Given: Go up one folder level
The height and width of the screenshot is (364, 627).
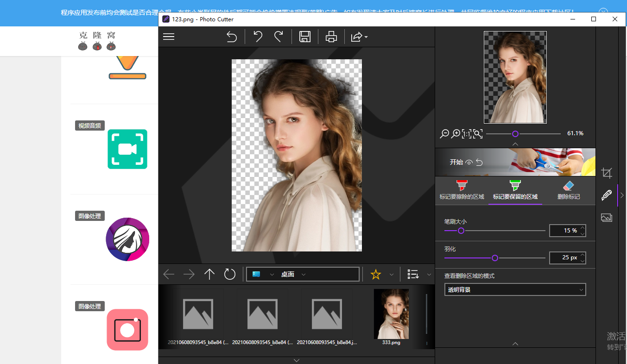Looking at the screenshot, I should [x=209, y=274].
